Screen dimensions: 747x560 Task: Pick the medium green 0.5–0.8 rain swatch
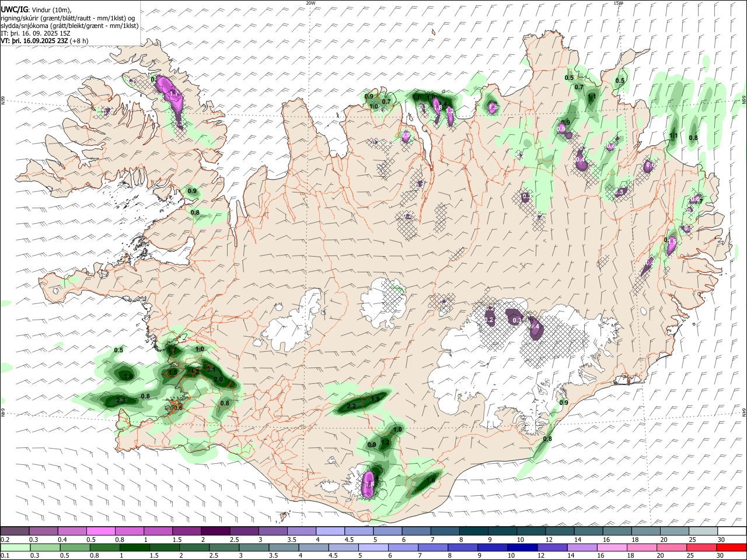(x=75, y=547)
